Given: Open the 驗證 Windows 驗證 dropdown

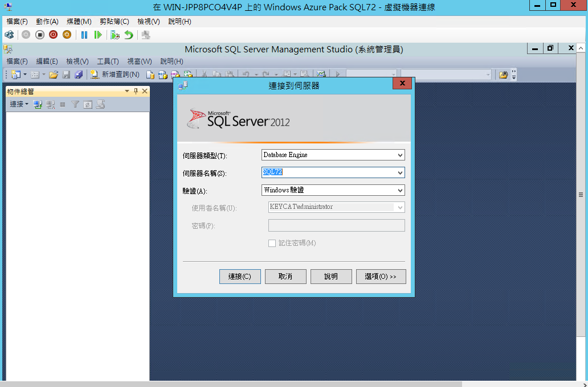Looking at the screenshot, I should (x=400, y=190).
